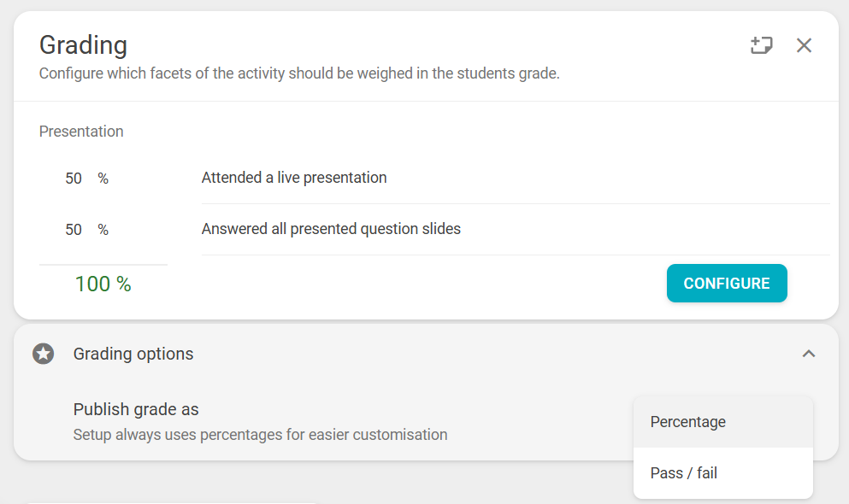Click the CONFIGURE button
Viewport: 849px width, 504px height.
click(x=727, y=284)
